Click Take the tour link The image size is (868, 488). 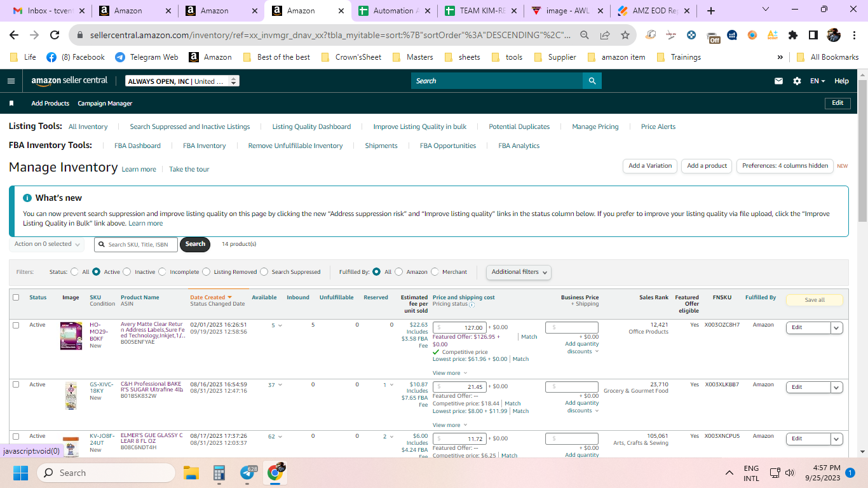tap(189, 169)
